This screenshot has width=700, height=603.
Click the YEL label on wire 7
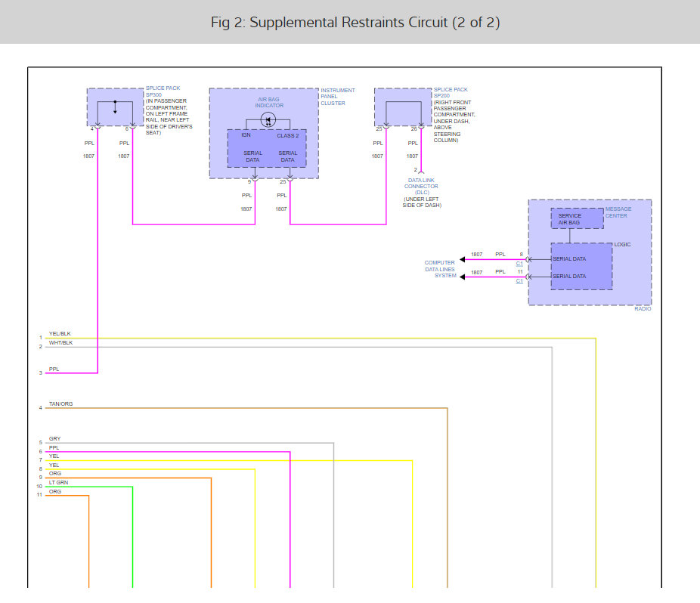(x=54, y=456)
